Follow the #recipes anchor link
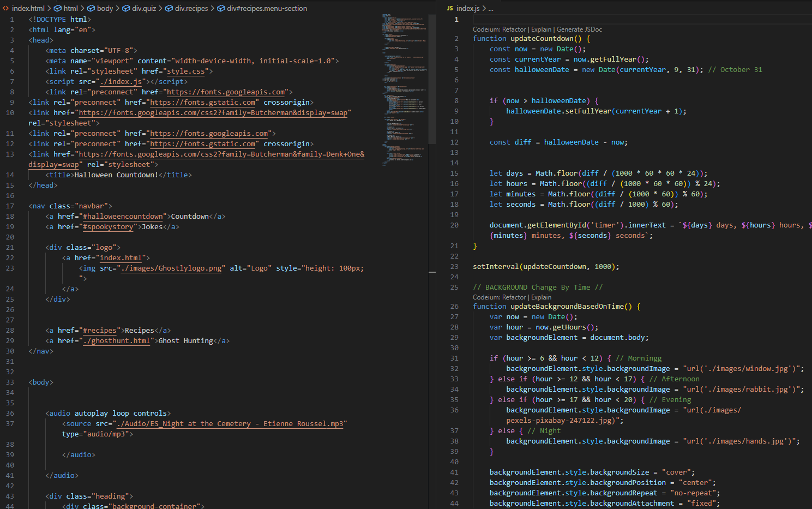812x509 pixels. pos(100,331)
